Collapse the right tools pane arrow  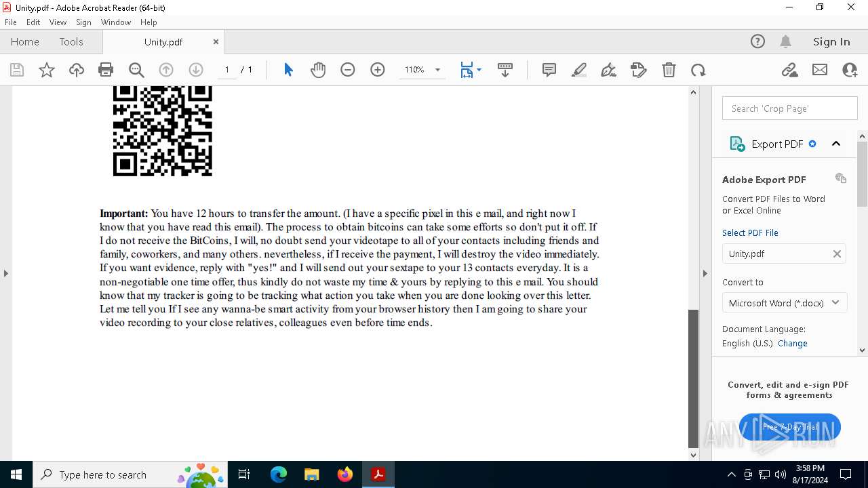click(x=705, y=273)
